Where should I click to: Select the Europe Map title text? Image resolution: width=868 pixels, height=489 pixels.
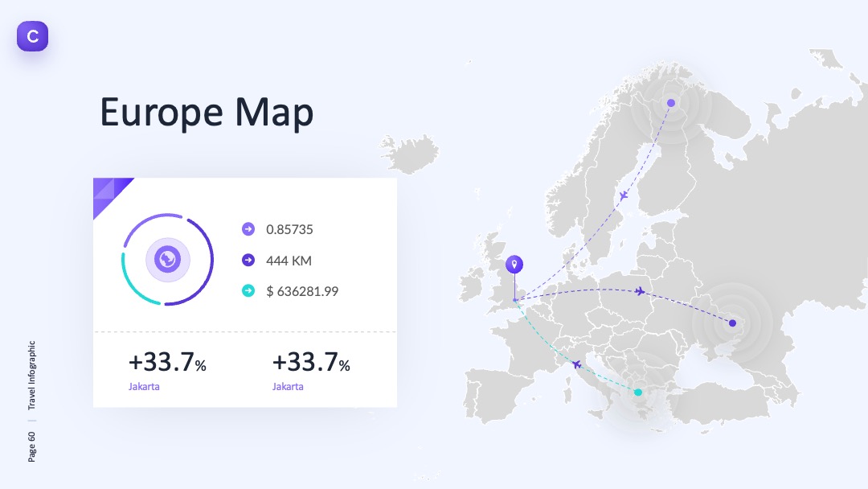tap(207, 113)
